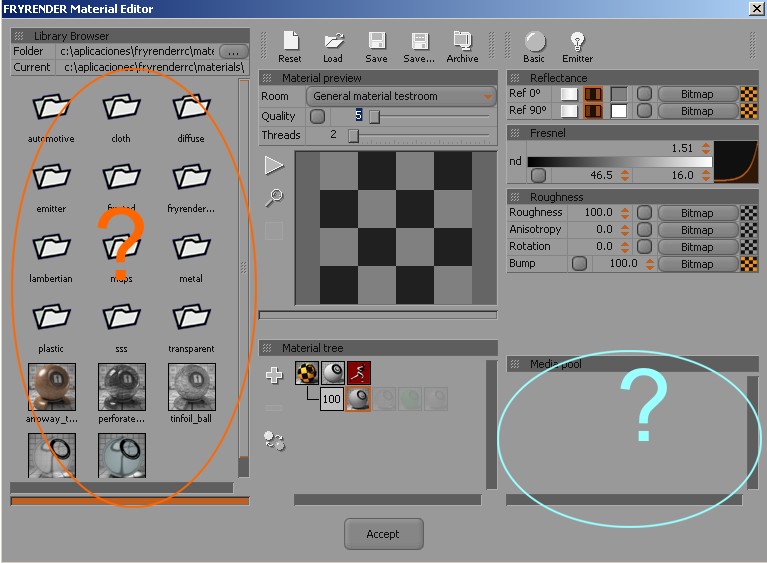The width and height of the screenshot is (767, 563).
Task: Click the Ref 0º checkered texture preview
Action: 749,94
